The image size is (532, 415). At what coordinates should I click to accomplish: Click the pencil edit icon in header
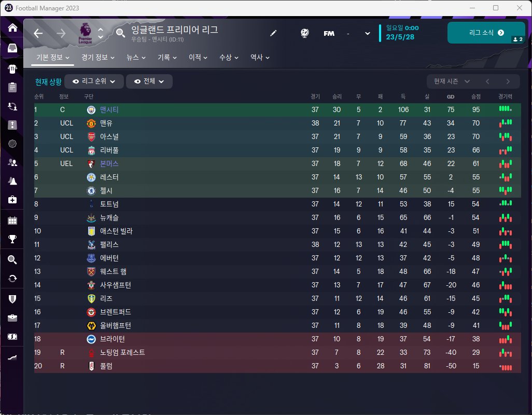(x=274, y=33)
